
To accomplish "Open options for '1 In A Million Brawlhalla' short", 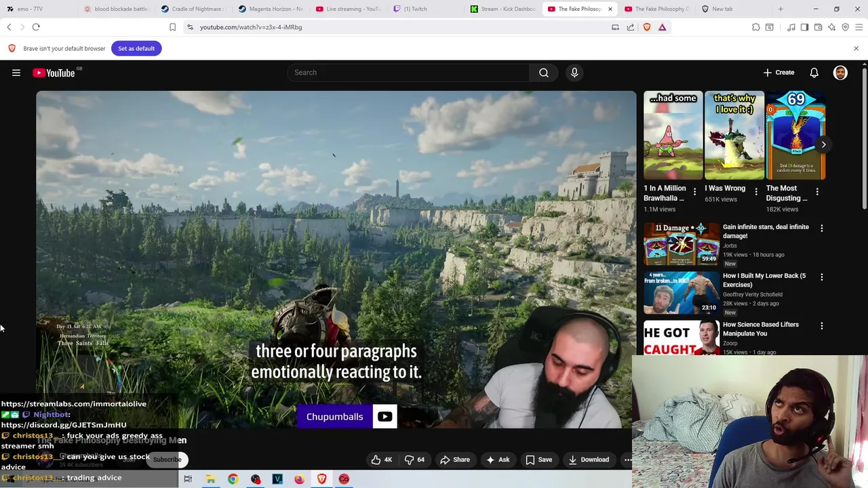I will pyautogui.click(x=694, y=192).
